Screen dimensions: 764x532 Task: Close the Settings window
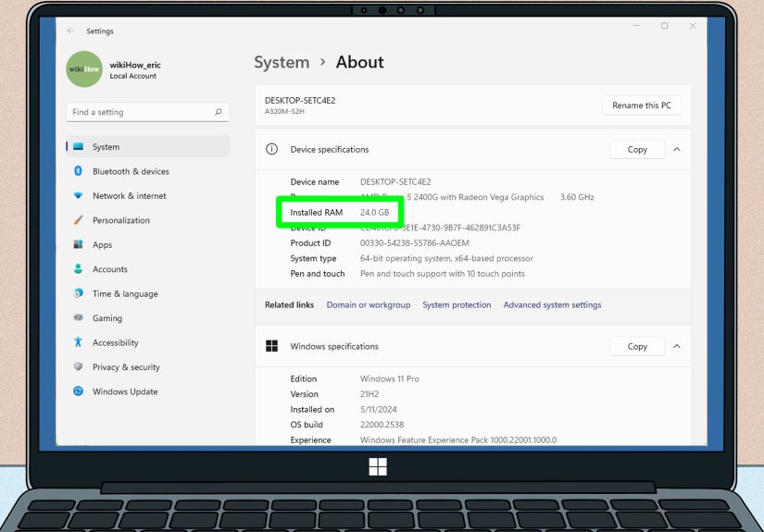point(693,26)
